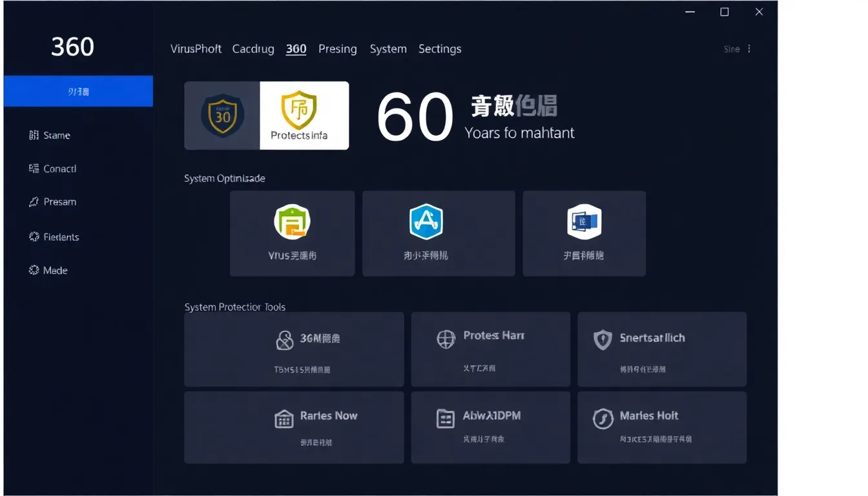Open the 36M protection tool card
The image size is (868, 496).
click(x=294, y=349)
